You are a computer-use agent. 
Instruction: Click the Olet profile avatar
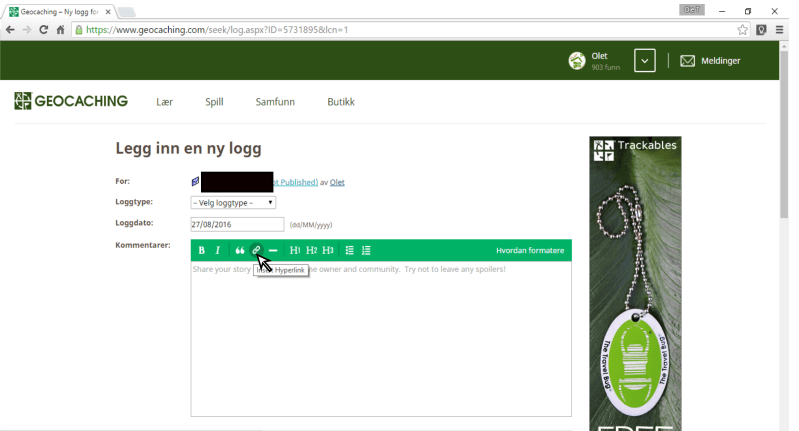(x=577, y=61)
